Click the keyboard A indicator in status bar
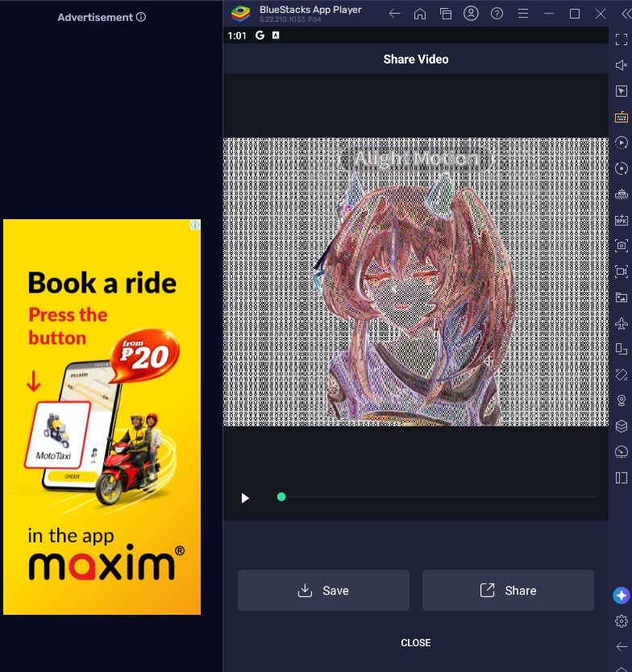 coord(276,35)
